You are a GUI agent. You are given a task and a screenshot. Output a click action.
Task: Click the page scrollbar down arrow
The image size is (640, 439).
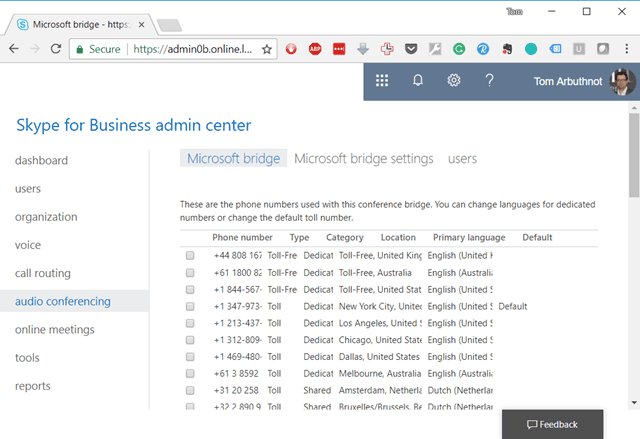[634, 403]
